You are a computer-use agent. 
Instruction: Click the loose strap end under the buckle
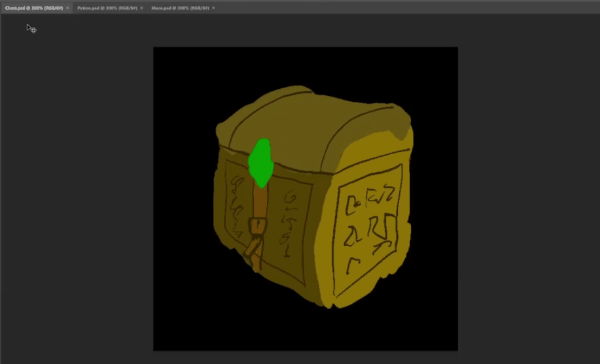tap(253, 251)
